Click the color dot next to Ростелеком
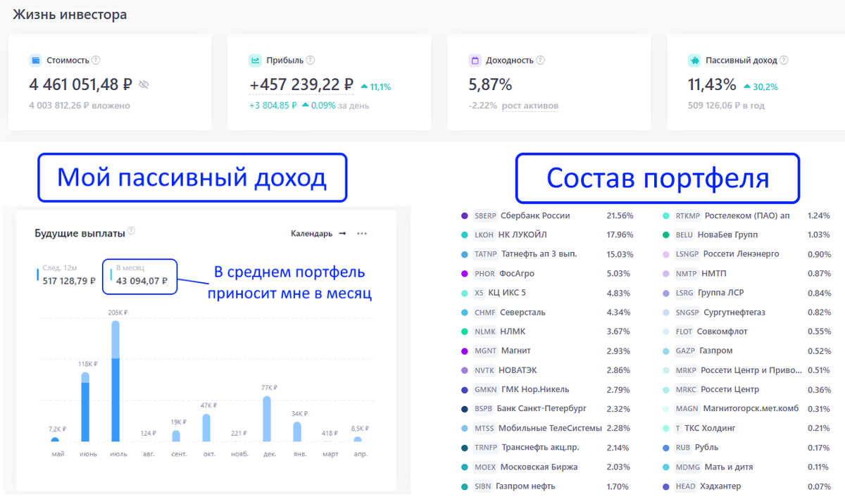The image size is (845, 504). pos(666,215)
